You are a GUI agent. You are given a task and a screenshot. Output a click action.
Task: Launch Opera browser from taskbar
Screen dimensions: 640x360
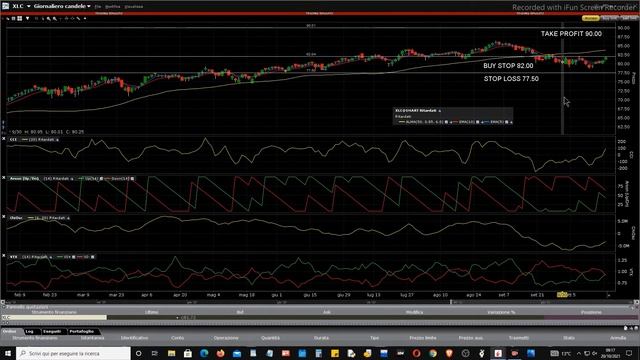coord(416,353)
